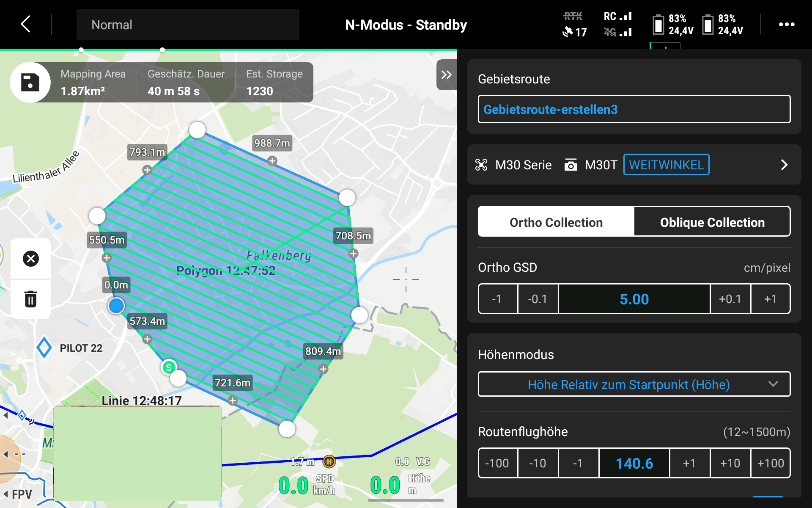Delete selected waypoint with trash icon

31,299
